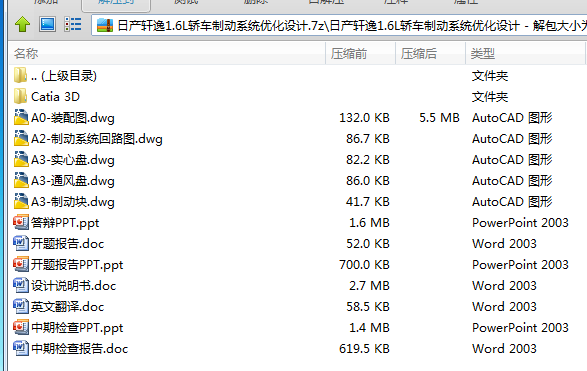This screenshot has width=587, height=371.
Task: Select the file 设计说明书.doc
Action: click(x=74, y=286)
